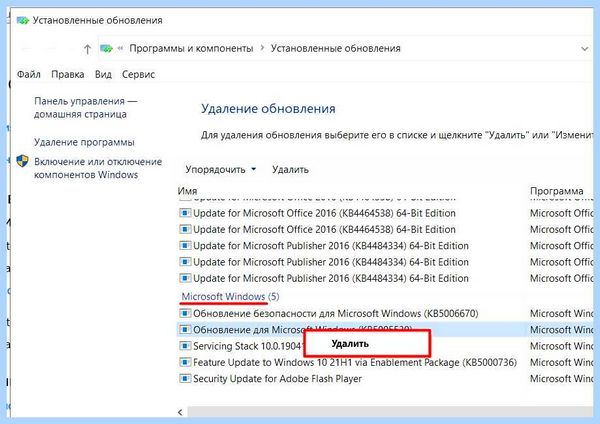This screenshot has height=424, width=600.
Task: Click the icon of the highlighted Обновление для Microsoft row
Action: [x=185, y=329]
